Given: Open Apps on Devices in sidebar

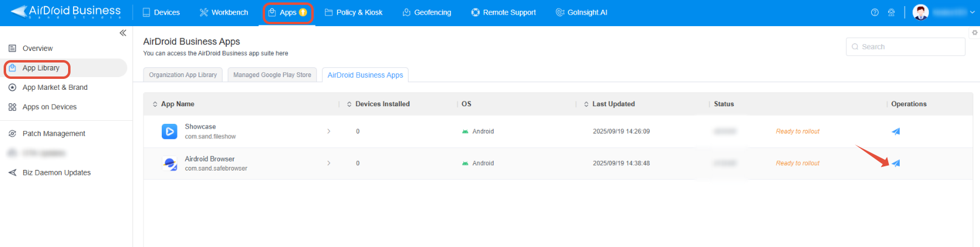Looking at the screenshot, I should pos(49,107).
